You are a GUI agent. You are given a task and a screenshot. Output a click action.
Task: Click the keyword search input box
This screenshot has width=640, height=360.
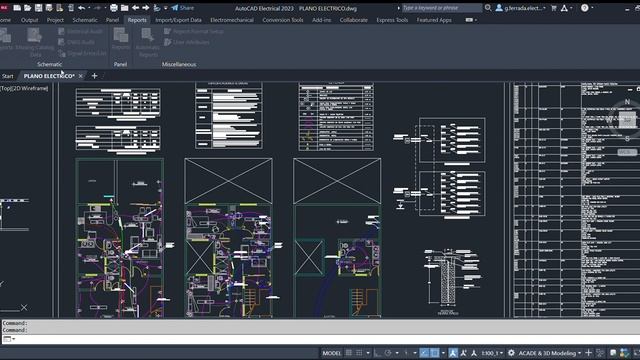(x=442, y=8)
